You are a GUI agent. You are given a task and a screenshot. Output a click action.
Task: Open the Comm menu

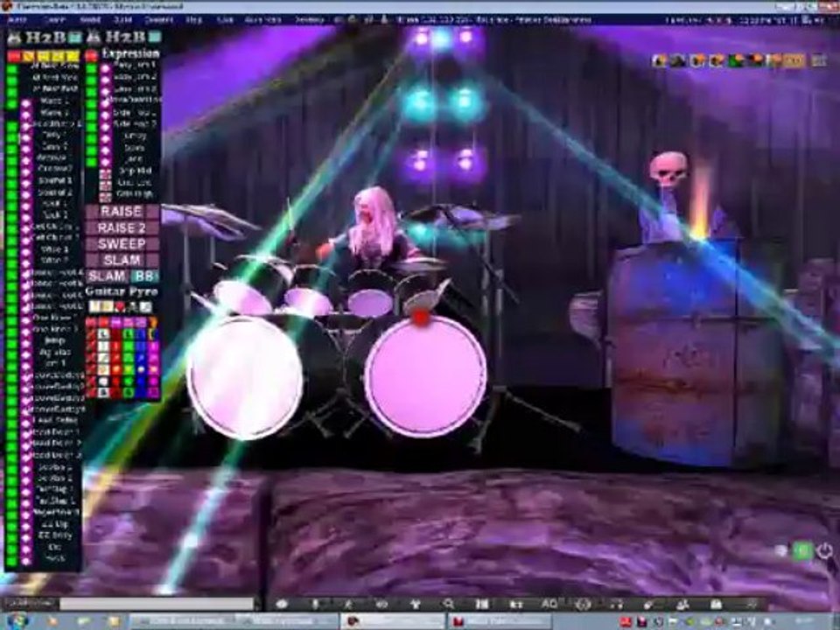54,20
